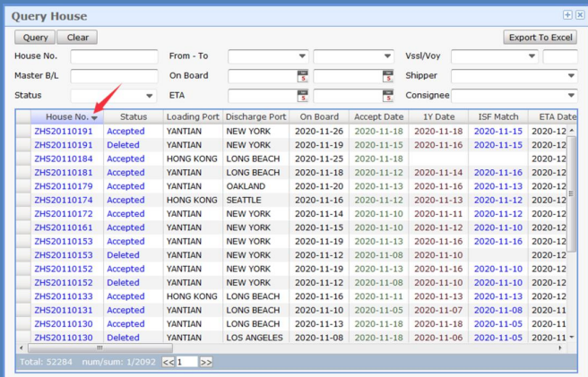The height and width of the screenshot is (377, 588).
Task: Expand the Vssl/Voy dropdown
Action: tap(532, 56)
